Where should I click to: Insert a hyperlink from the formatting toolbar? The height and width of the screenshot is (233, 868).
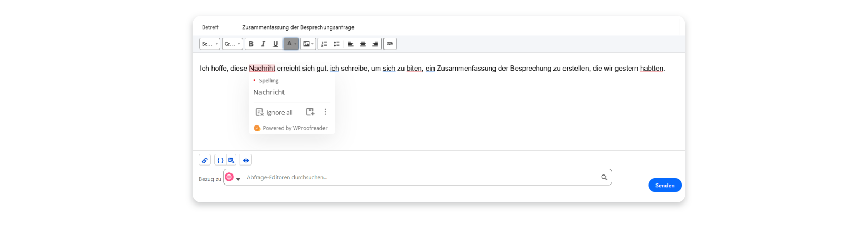point(390,44)
